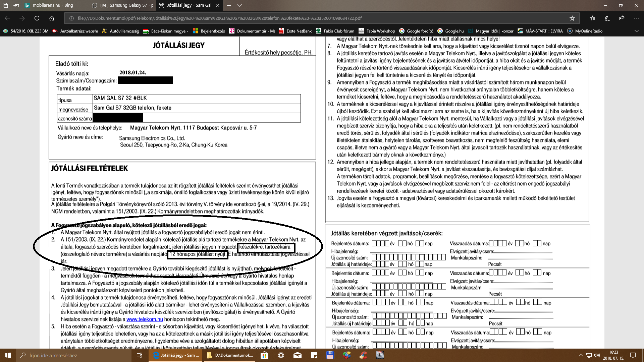Image resolution: width=644 pixels, height=362 pixels.
Task: Open the MyOnlineRadio bookmark
Action: coord(585,31)
